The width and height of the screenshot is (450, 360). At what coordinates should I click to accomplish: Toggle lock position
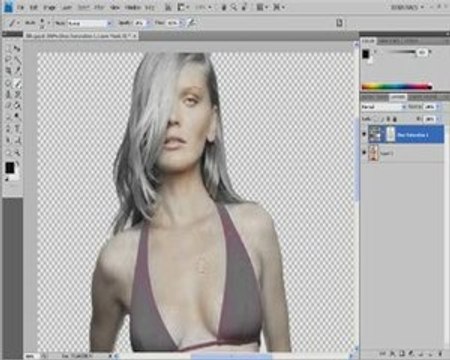389,119
